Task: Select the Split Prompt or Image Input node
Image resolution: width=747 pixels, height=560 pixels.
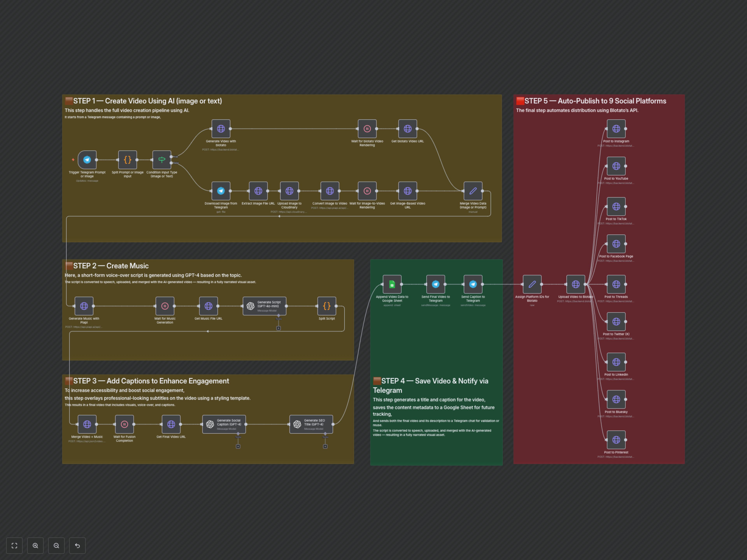Action: [127, 160]
